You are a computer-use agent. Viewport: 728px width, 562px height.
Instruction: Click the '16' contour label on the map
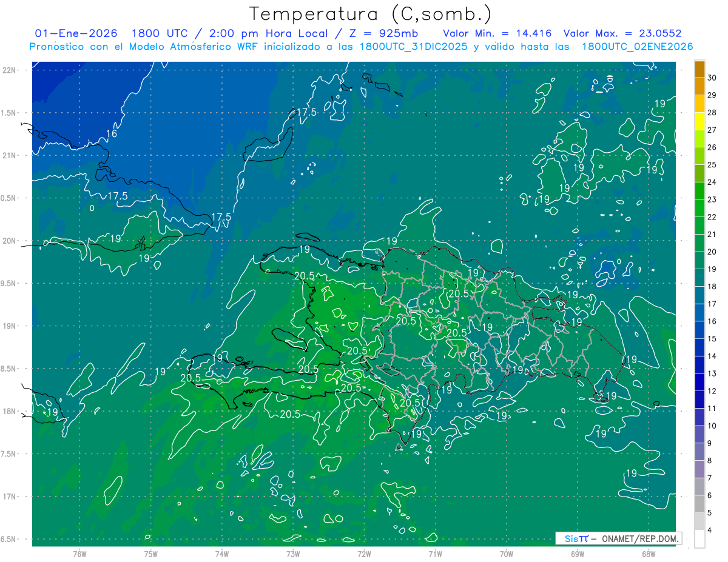tap(112, 134)
